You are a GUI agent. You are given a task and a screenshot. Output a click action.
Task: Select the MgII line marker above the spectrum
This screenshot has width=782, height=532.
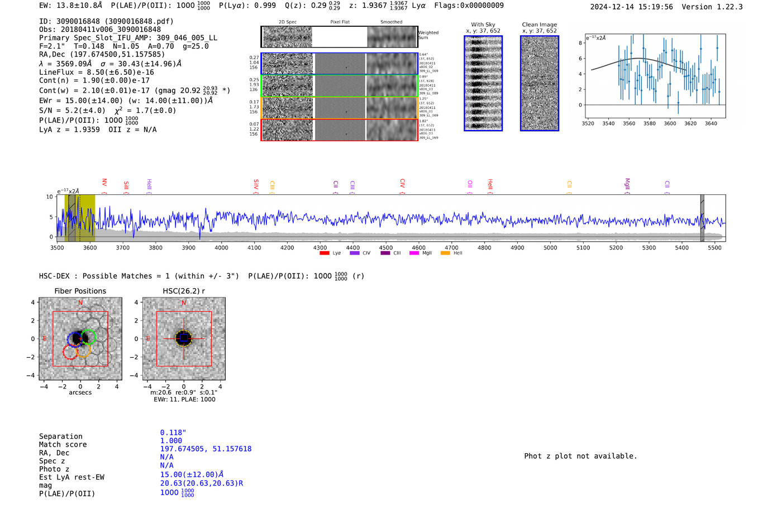click(x=627, y=184)
